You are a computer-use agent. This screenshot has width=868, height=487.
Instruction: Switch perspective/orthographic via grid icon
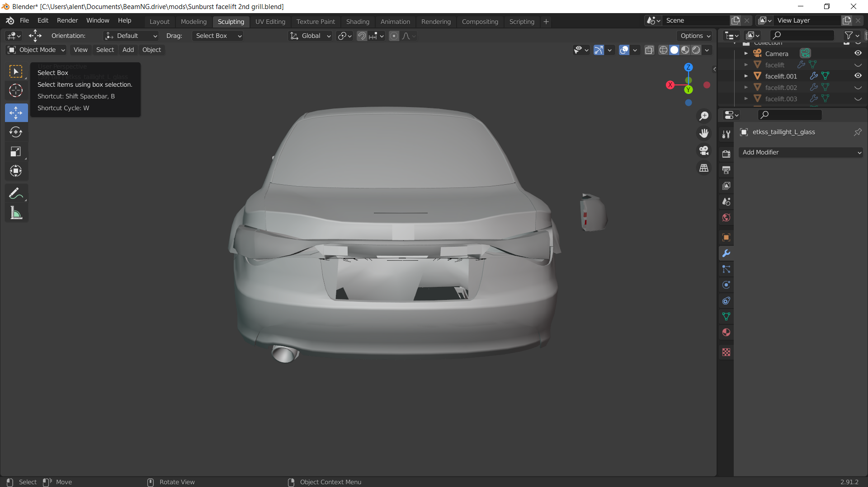point(704,168)
